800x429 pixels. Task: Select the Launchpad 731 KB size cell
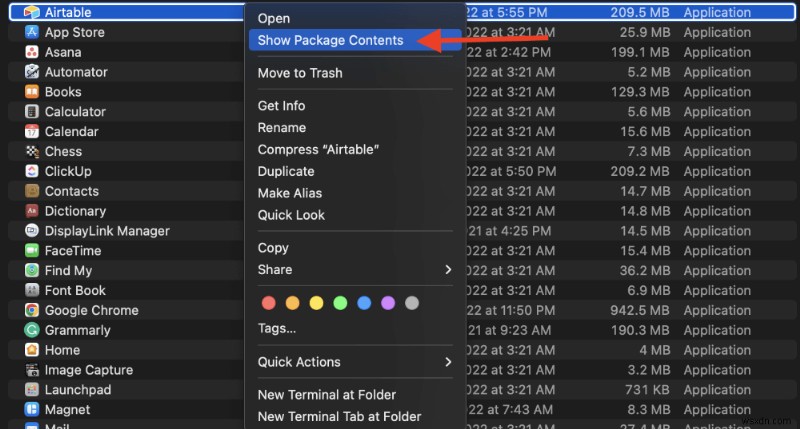tap(647, 390)
